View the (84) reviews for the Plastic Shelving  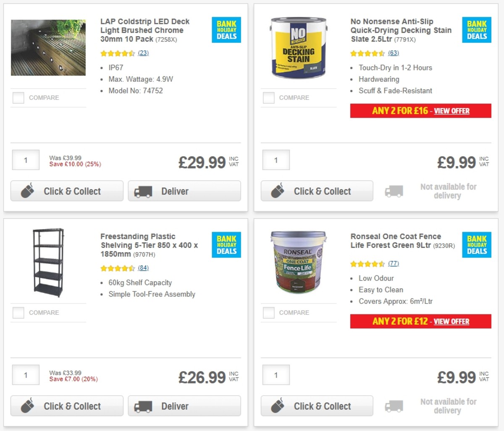pyautogui.click(x=143, y=268)
